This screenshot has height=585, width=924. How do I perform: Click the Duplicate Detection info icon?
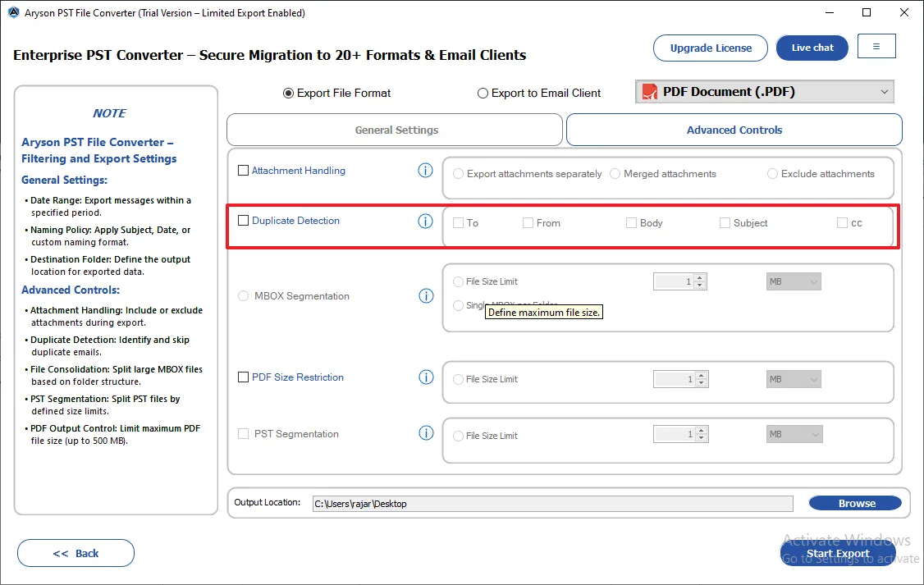click(x=425, y=221)
